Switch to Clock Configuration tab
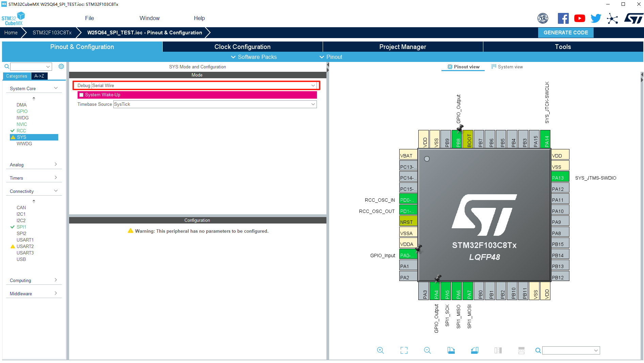The image size is (644, 363). pos(242,47)
